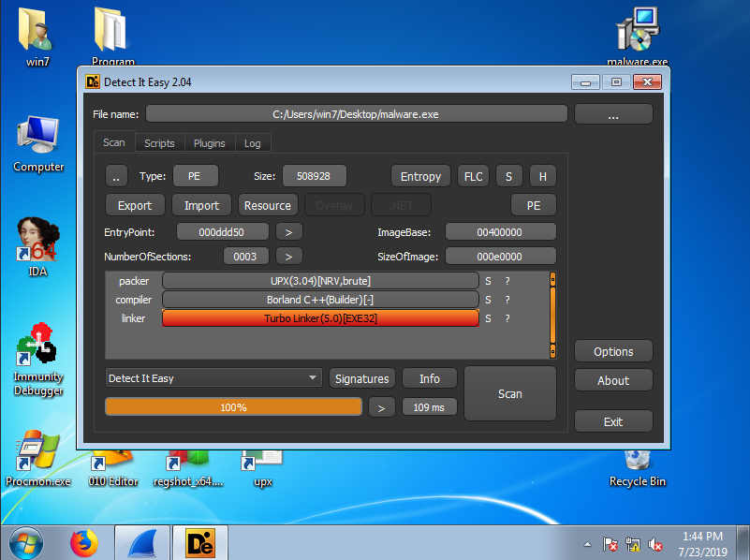Browse for a file with the ... button
The image size is (750, 560).
(613, 115)
